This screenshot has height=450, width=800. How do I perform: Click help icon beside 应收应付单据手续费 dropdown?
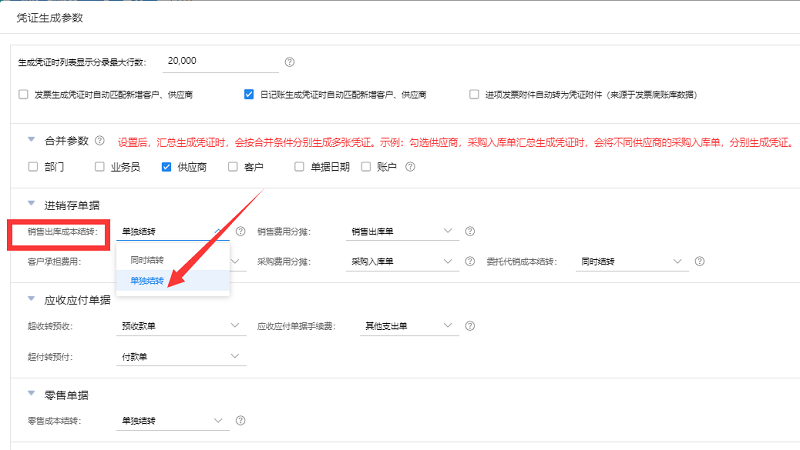tap(470, 326)
